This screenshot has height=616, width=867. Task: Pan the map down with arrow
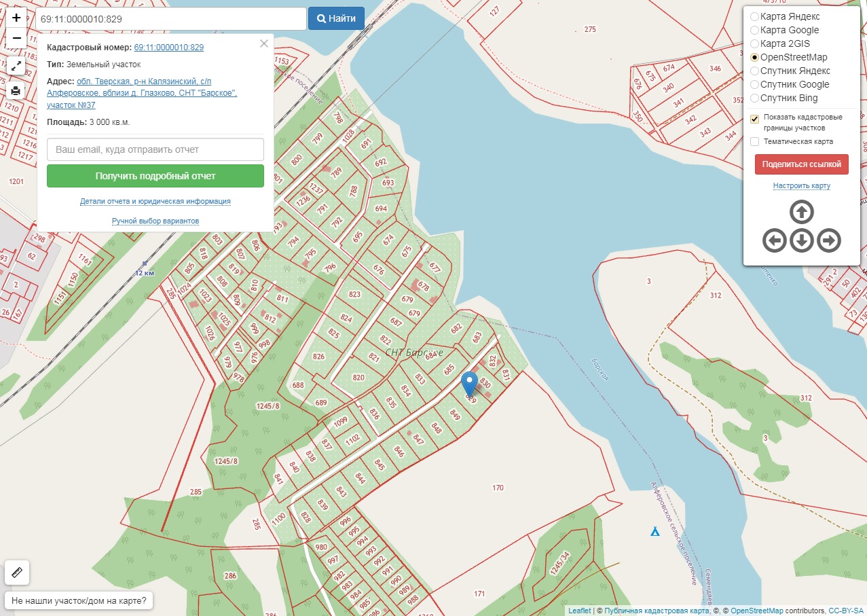pos(802,240)
